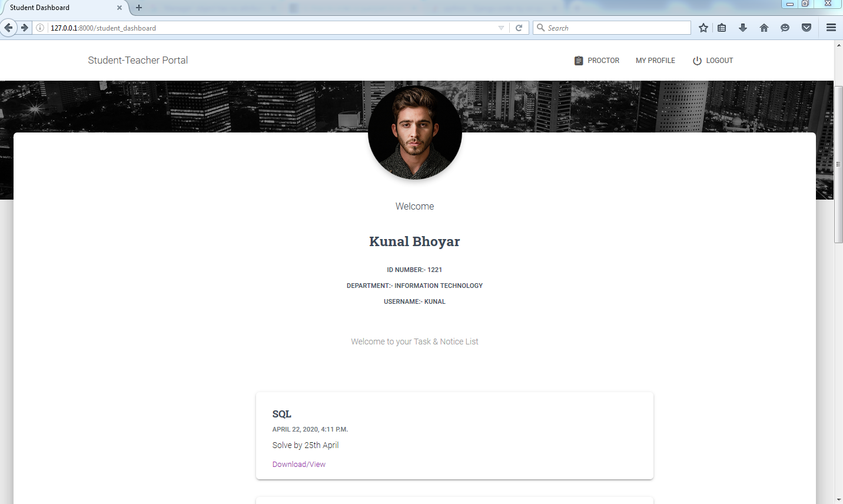This screenshot has height=504, width=843.
Task: Open address bar history dropdown arrow
Action: [501, 28]
